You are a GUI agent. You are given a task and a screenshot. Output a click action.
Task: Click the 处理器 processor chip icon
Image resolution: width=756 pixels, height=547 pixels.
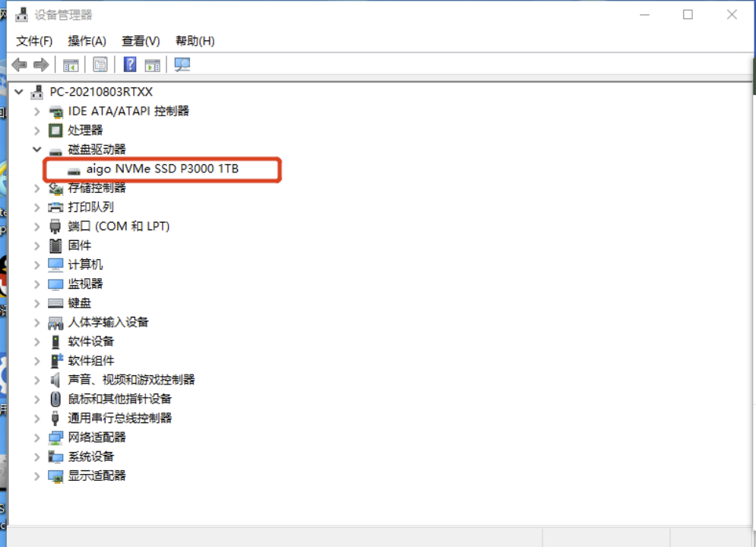[x=55, y=130]
